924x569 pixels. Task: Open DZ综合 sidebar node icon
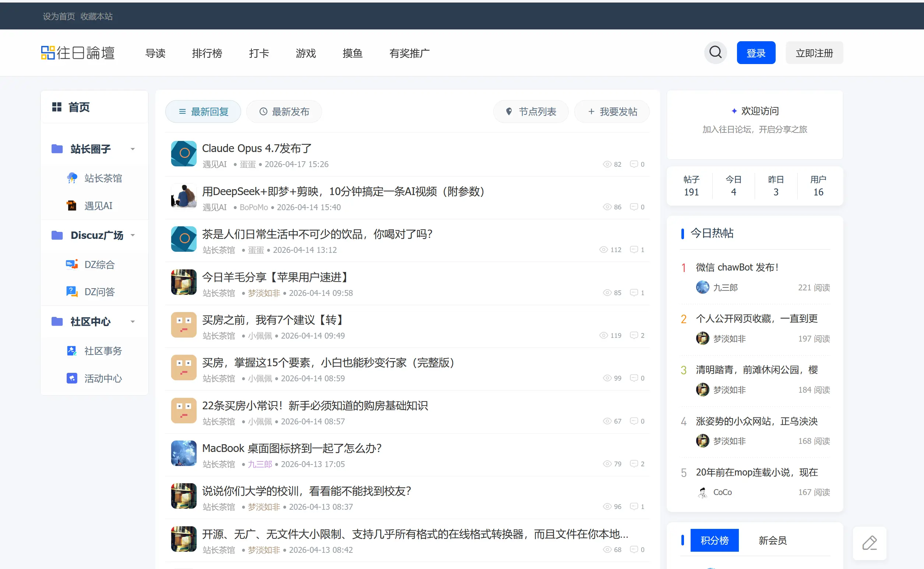[72, 264]
